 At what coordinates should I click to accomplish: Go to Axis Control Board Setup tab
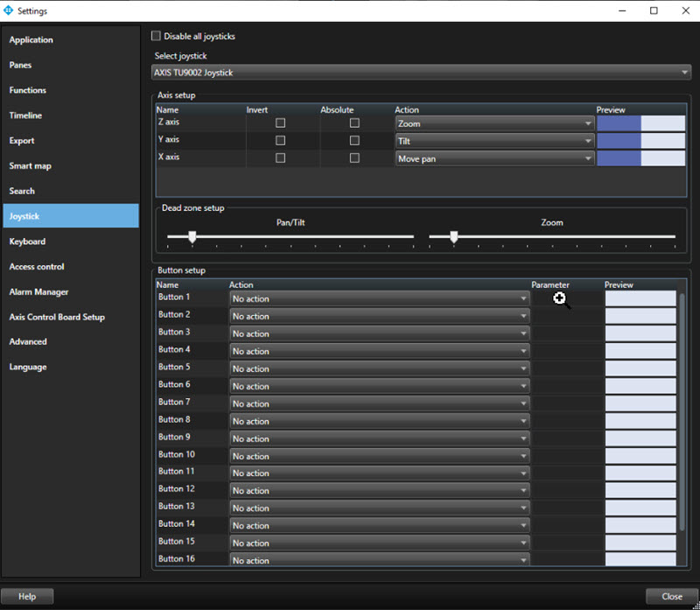pos(57,317)
